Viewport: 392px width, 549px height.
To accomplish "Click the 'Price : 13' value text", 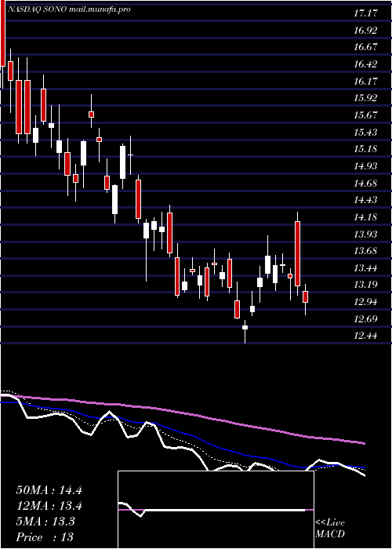I will [45, 537].
